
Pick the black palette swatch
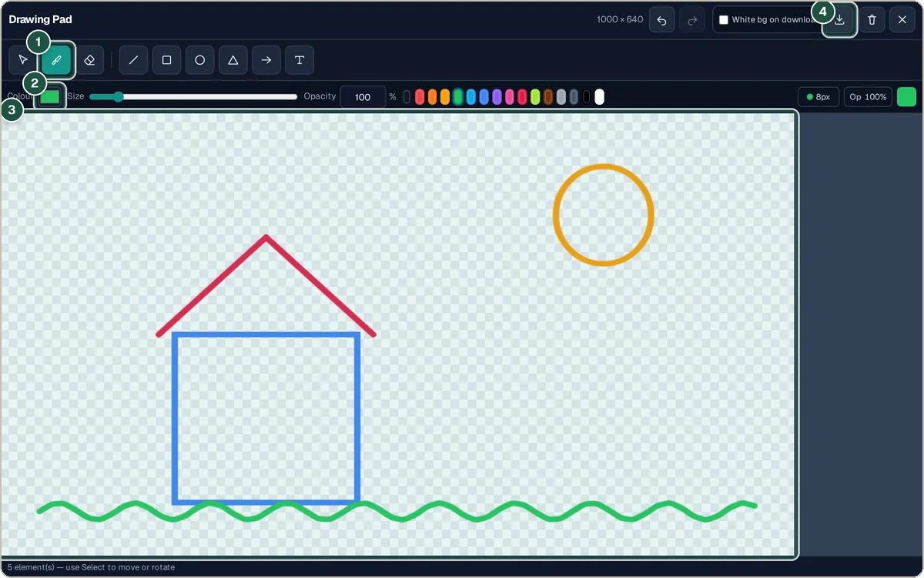[x=587, y=97]
